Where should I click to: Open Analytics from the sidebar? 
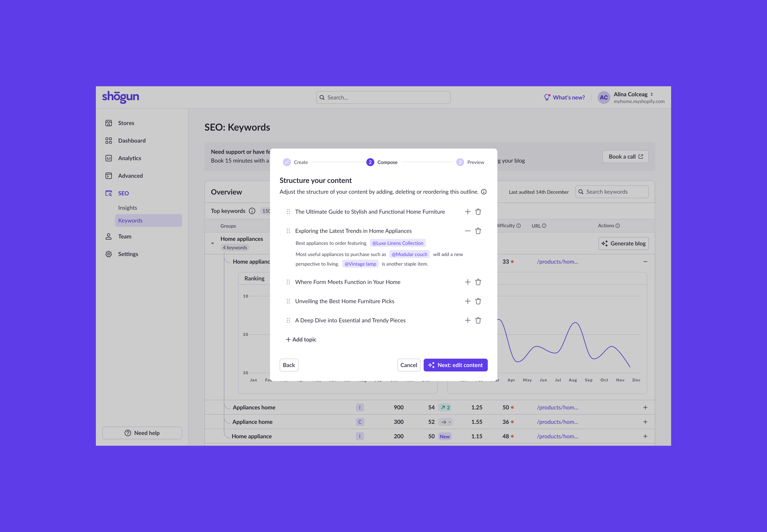tap(129, 158)
